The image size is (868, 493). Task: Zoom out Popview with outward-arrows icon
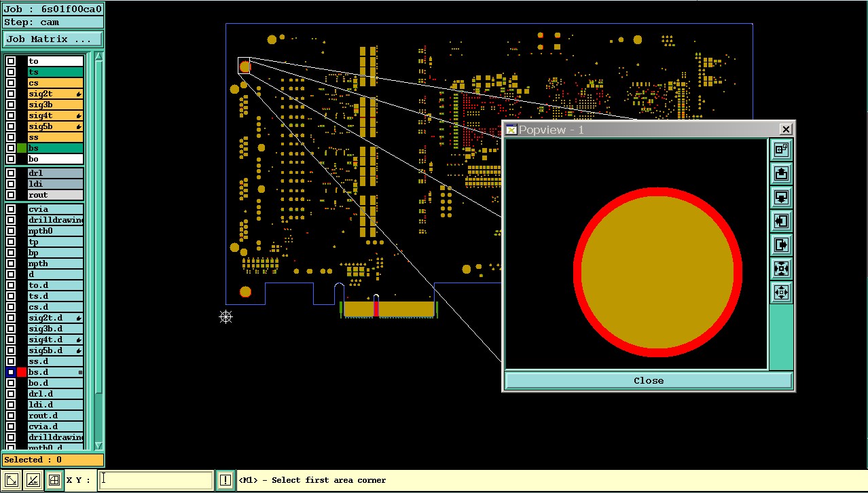coord(781,292)
